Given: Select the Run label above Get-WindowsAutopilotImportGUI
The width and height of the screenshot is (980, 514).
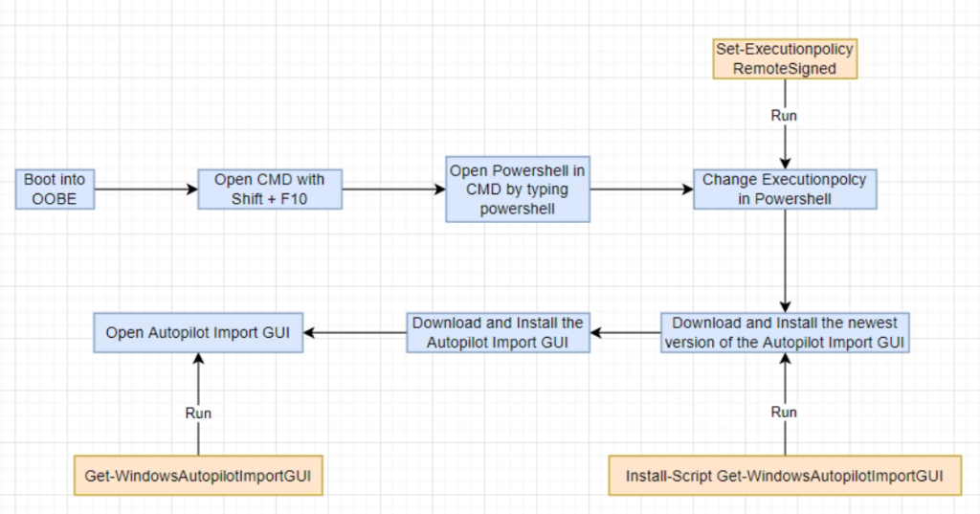Looking at the screenshot, I should [x=198, y=413].
